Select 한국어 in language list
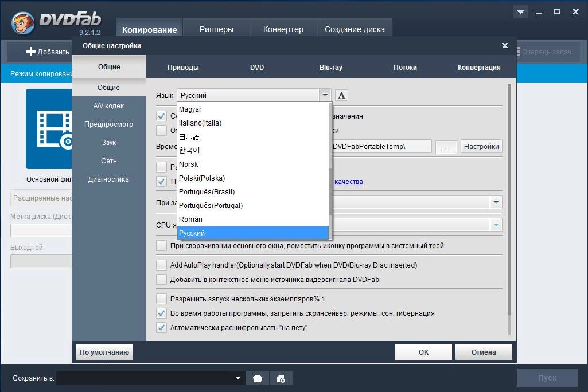 [x=253, y=150]
